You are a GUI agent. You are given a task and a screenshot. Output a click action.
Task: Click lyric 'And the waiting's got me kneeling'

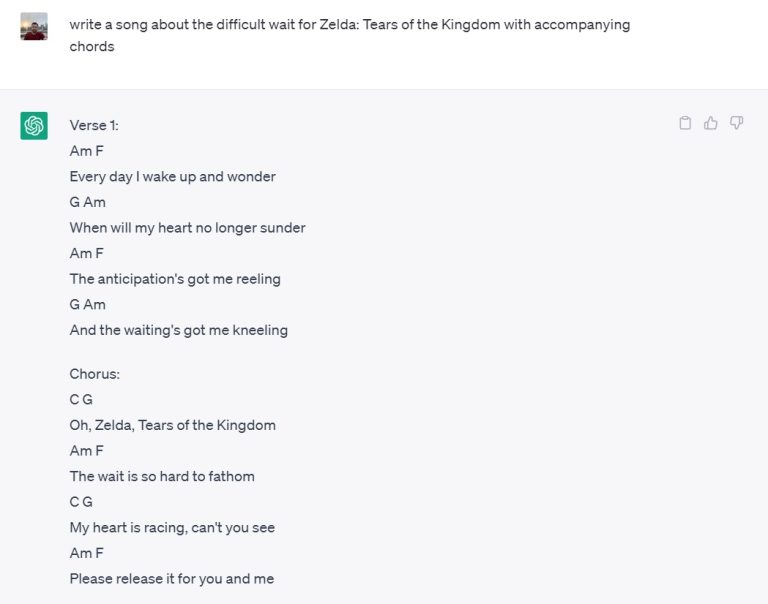[x=179, y=330]
